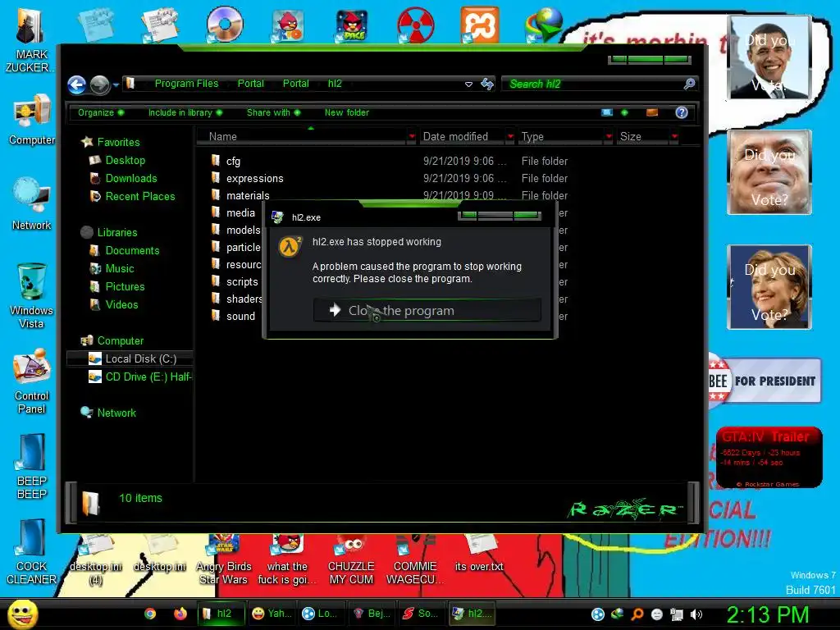Click Program Files in address breadcrumb
840x630 pixels.
click(x=186, y=84)
